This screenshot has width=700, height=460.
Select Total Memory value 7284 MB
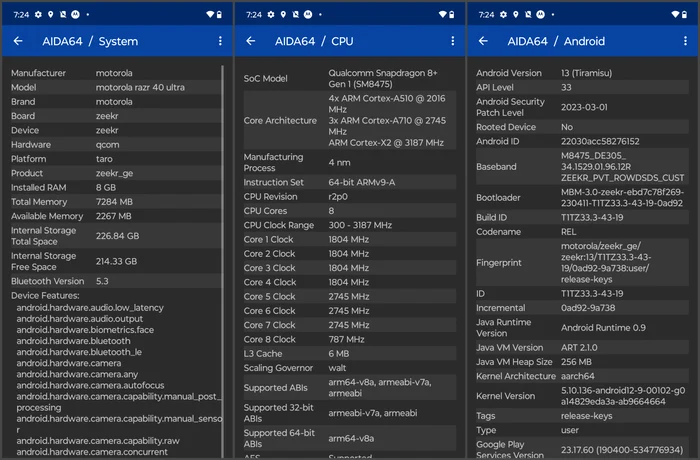click(114, 202)
